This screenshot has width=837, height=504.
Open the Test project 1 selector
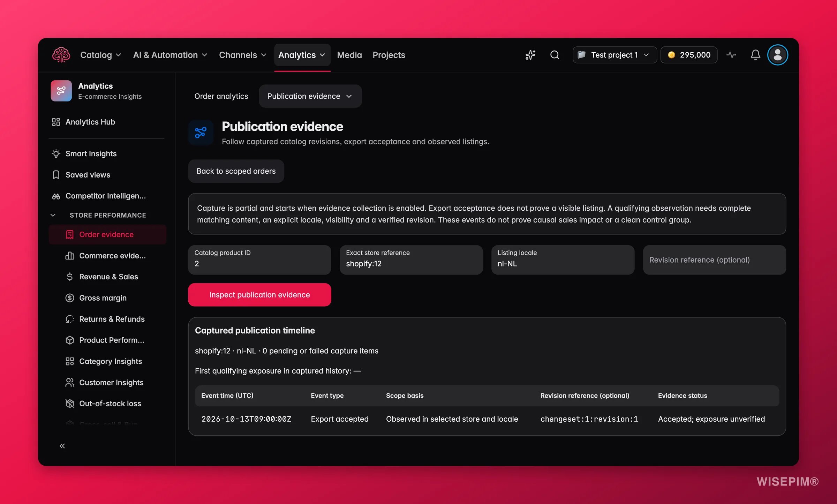(x=614, y=55)
